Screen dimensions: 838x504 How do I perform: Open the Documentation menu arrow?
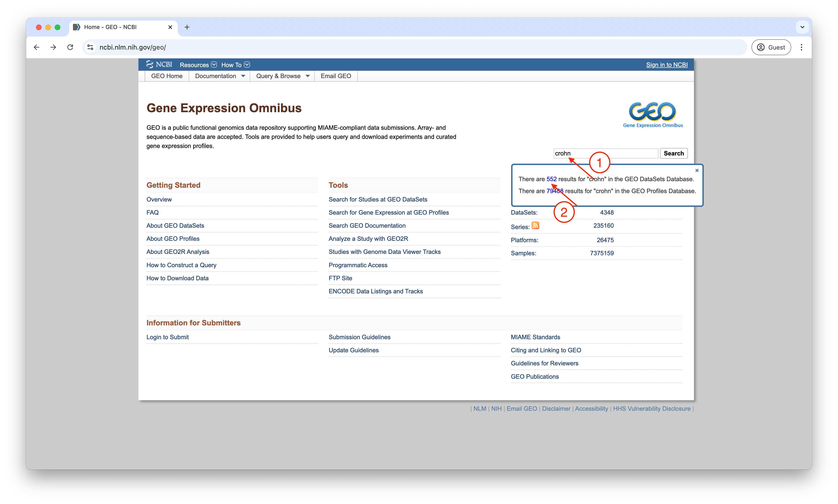point(243,76)
